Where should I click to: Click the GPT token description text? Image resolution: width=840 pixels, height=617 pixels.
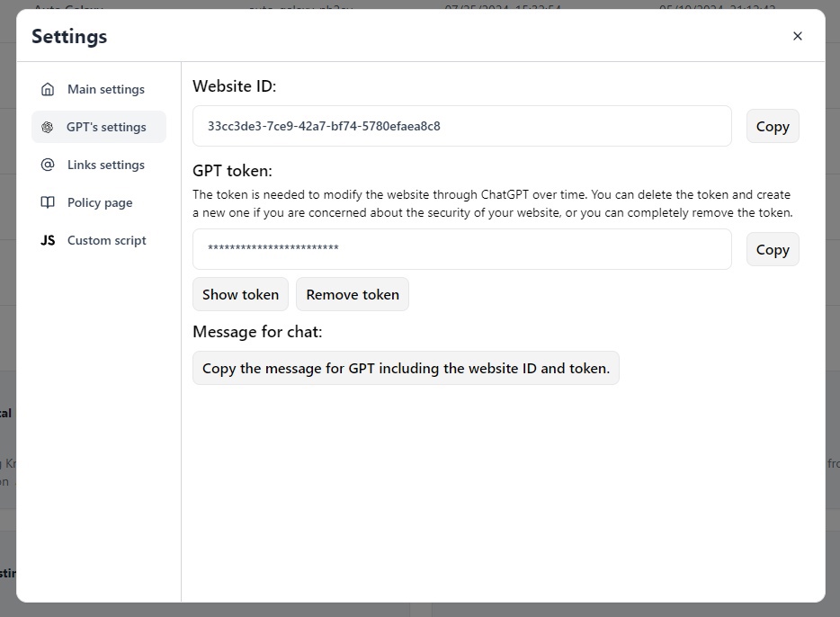pyautogui.click(x=491, y=203)
